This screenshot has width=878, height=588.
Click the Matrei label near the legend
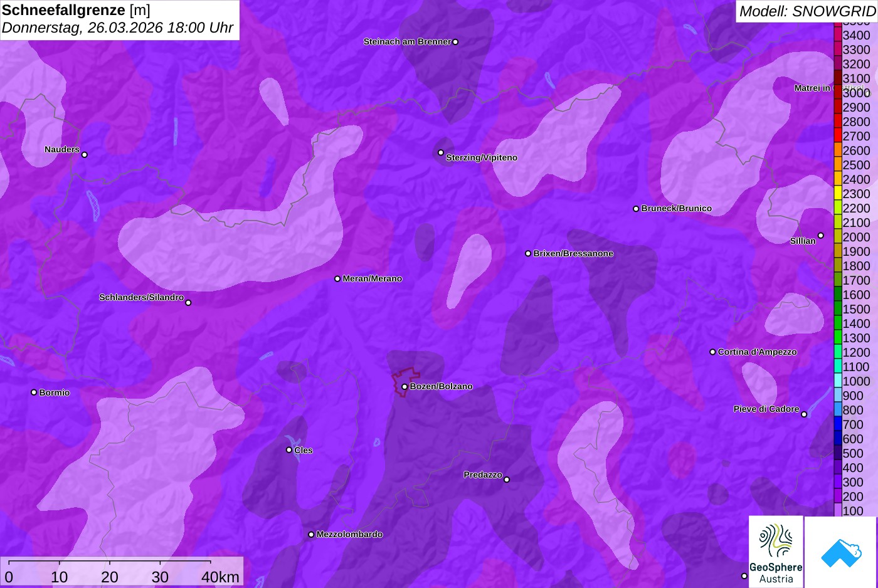(x=812, y=88)
